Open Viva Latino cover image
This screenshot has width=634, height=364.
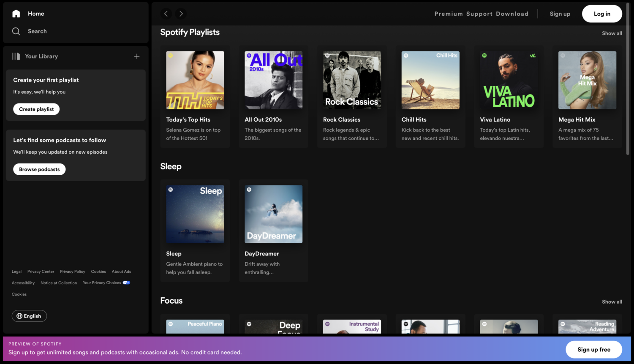pyautogui.click(x=509, y=80)
